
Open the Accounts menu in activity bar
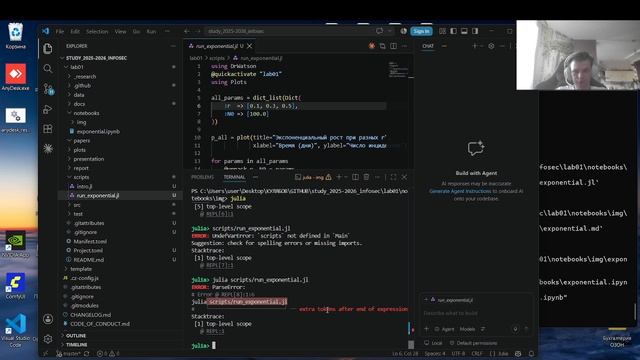(x=48, y=319)
